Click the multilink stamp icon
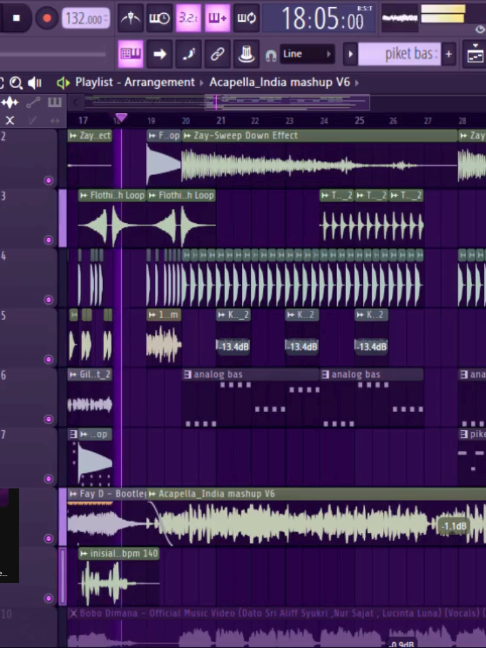The width and height of the screenshot is (486, 648). pyautogui.click(x=246, y=54)
